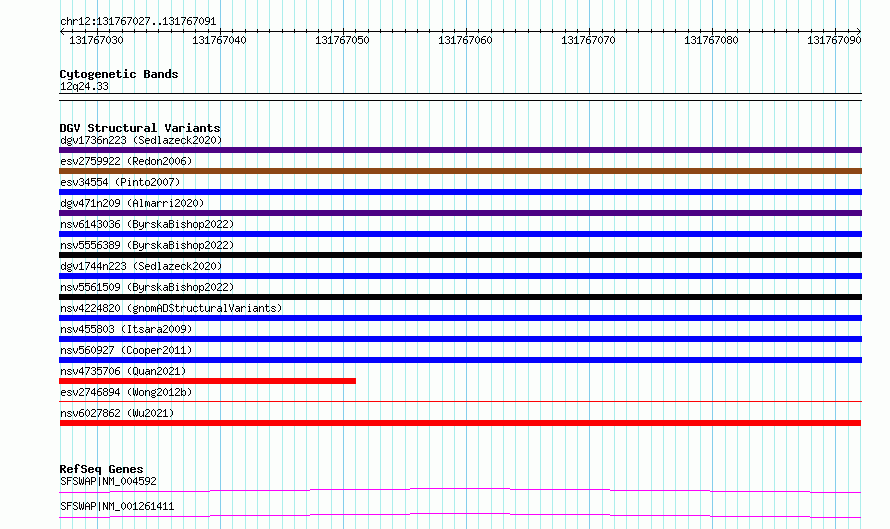The height and width of the screenshot is (529, 890).
Task: Click ruler position 131767030
Action: point(96,40)
